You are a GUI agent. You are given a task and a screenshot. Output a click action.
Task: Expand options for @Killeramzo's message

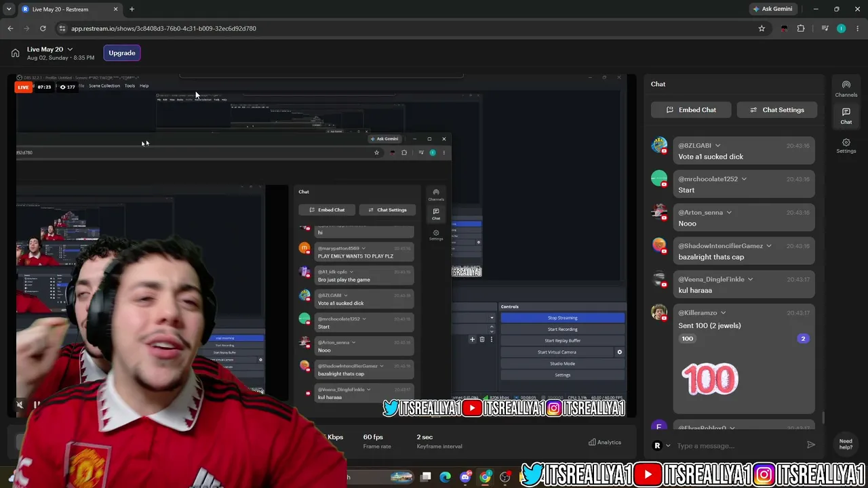coord(723,313)
